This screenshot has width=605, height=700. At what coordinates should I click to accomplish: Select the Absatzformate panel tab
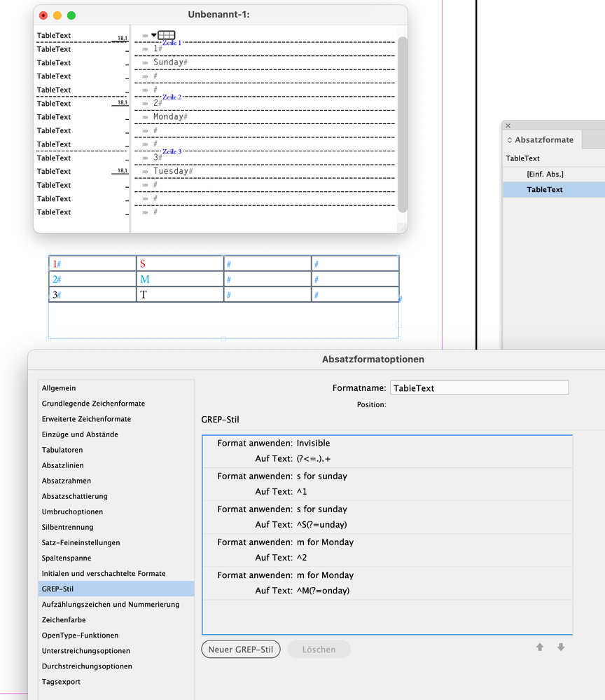click(x=543, y=139)
